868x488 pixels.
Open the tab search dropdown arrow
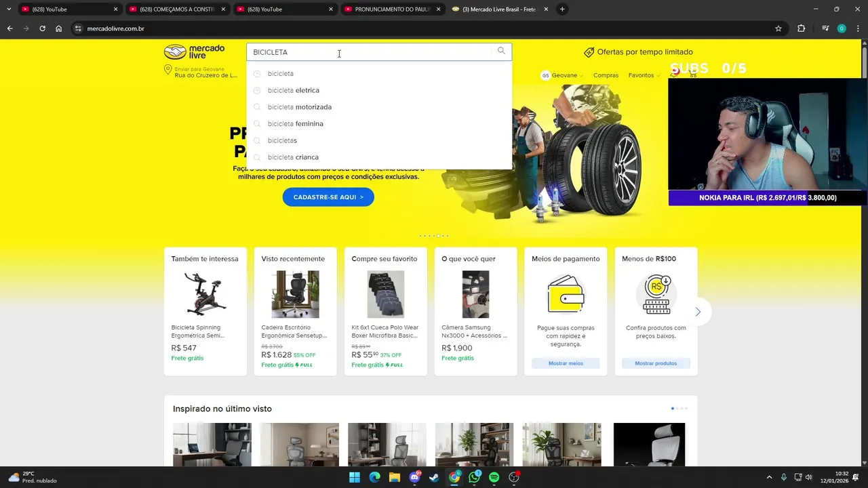(x=8, y=9)
